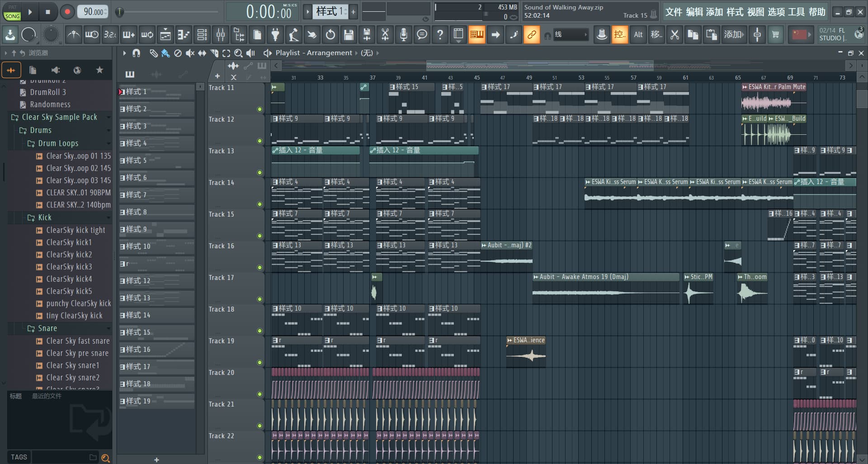
Task: Toggle Track 15 mute LED
Action: point(259,236)
